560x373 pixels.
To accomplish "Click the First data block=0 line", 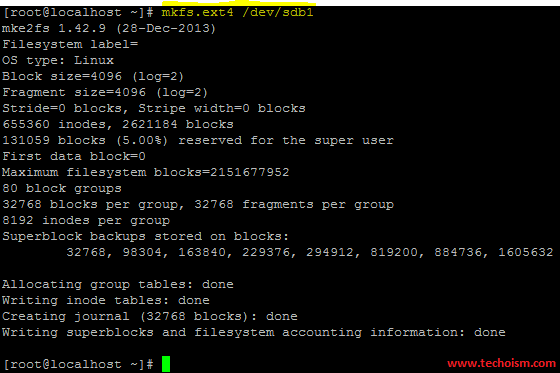I will tap(74, 156).
